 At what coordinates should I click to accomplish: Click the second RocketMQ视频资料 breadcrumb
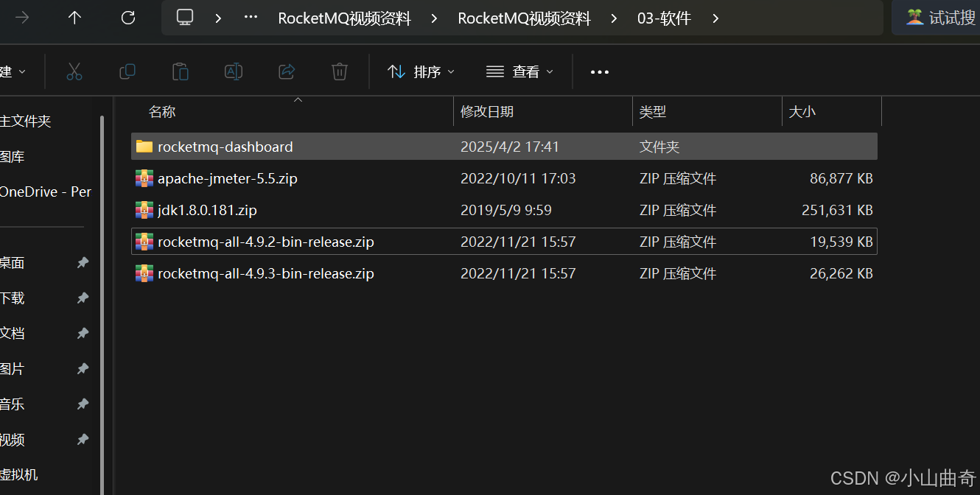524,18
